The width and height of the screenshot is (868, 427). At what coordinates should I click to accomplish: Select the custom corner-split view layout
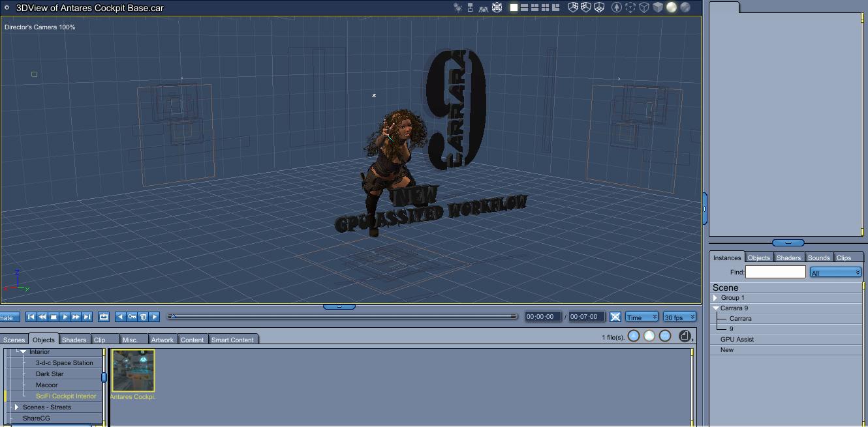(555, 8)
